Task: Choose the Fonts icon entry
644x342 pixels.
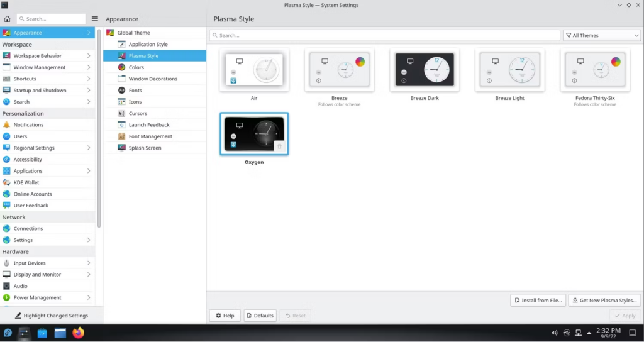Action: 121,91
